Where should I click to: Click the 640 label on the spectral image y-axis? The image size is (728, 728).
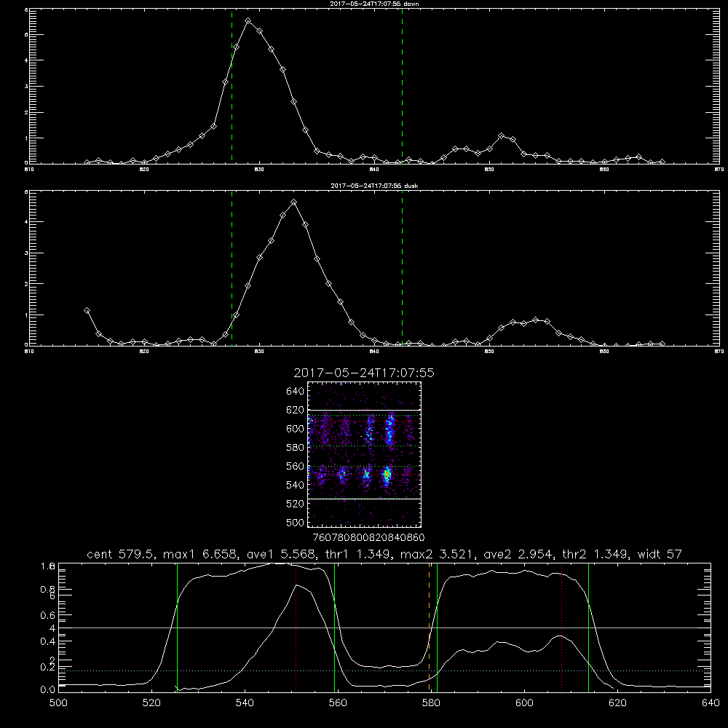pos(296,391)
